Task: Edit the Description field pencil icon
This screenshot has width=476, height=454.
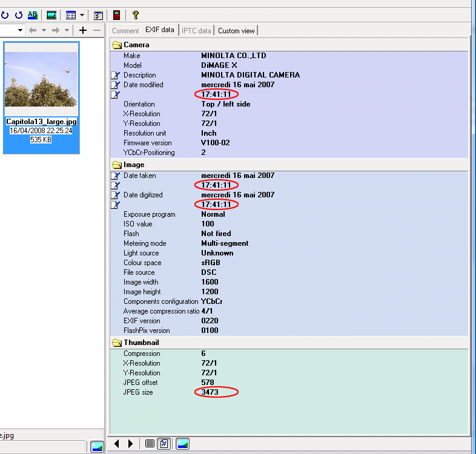Action: click(115, 75)
